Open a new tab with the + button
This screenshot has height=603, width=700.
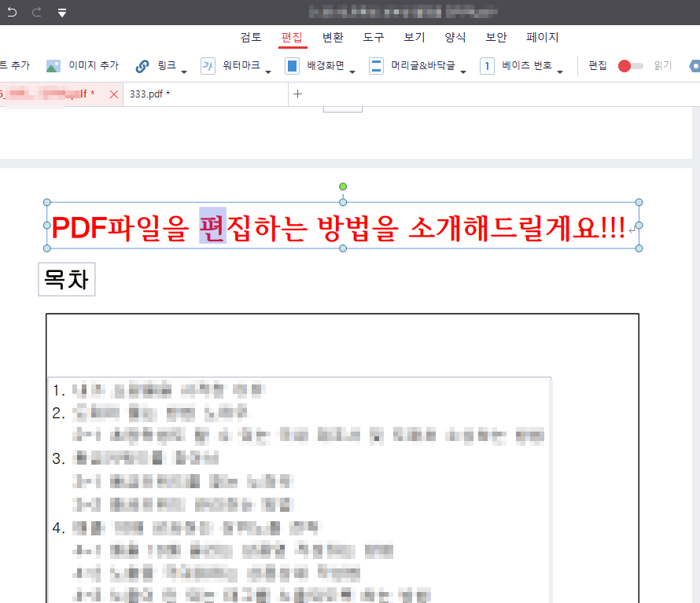(x=297, y=94)
